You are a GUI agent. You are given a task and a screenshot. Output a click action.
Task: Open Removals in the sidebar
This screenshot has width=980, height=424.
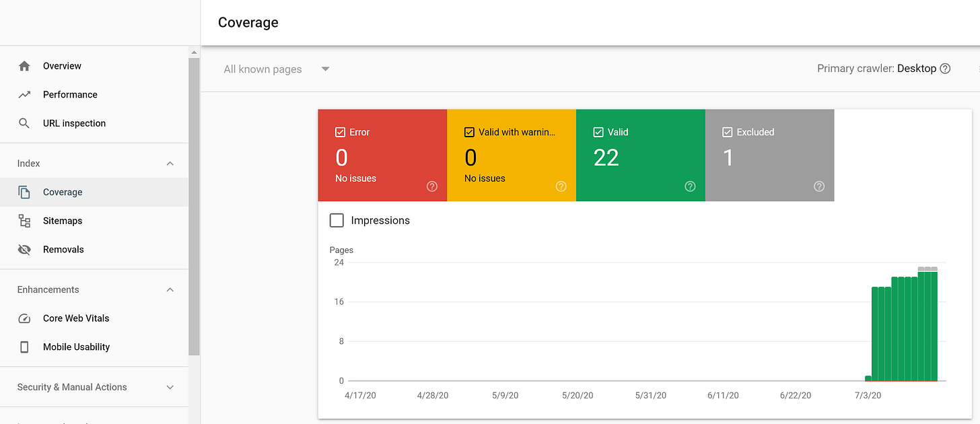(x=94, y=250)
